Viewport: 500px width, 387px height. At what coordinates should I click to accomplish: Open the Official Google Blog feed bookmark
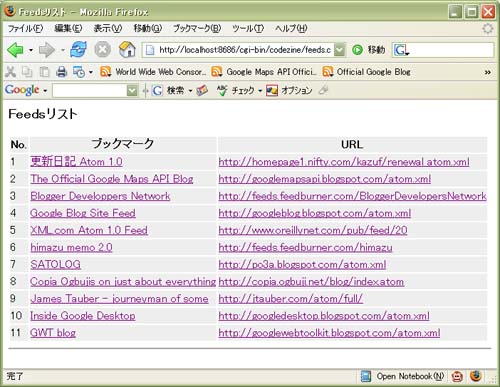coord(366,72)
